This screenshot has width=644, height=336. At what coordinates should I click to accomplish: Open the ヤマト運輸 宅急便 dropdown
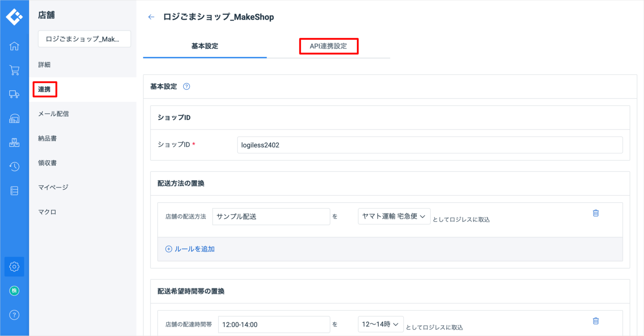tap(394, 216)
